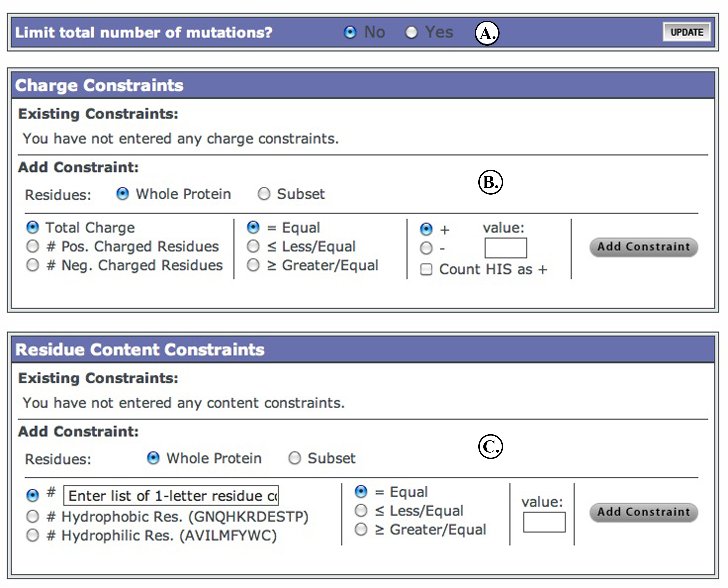This screenshot has height=588, width=728.
Task: Select # Pos. Charged Residues option
Action: point(33,246)
